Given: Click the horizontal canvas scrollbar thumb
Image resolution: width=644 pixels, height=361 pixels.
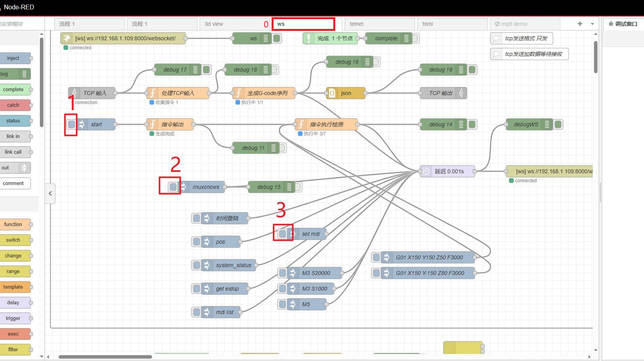Looking at the screenshot, I should (105, 357).
